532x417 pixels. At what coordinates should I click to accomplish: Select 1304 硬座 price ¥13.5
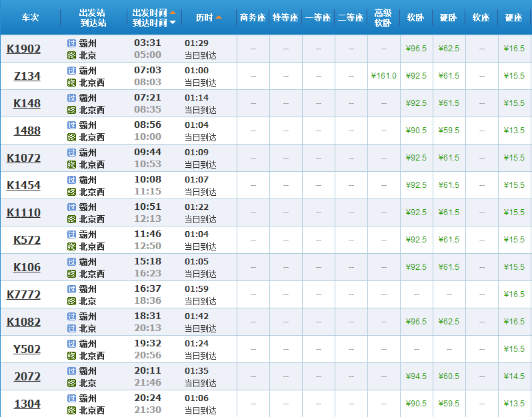(x=514, y=404)
